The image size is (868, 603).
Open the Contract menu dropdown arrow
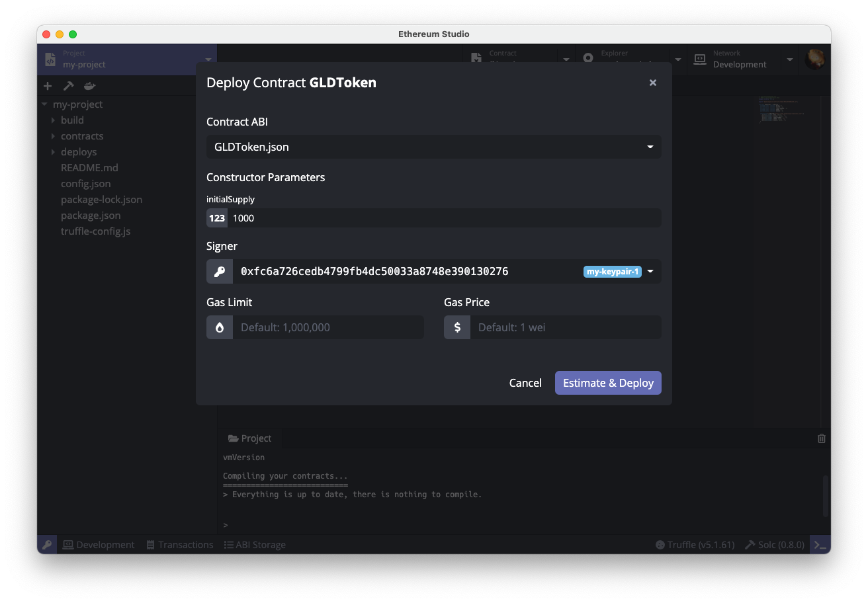[x=566, y=60]
